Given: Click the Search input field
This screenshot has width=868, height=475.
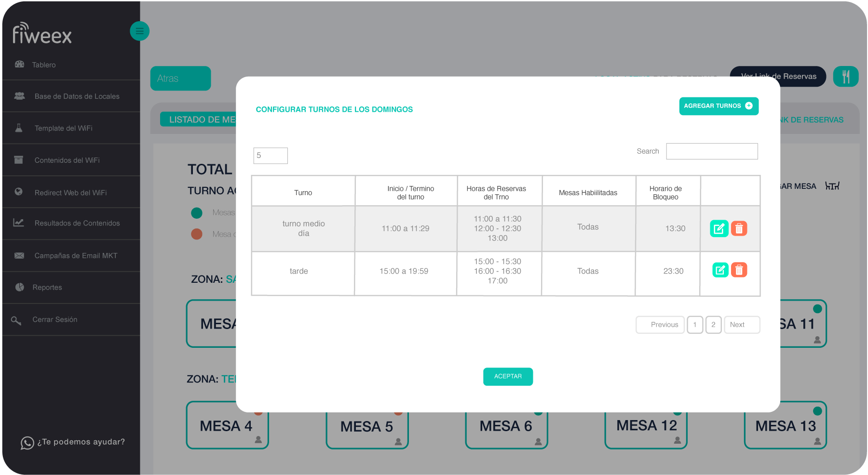Looking at the screenshot, I should pos(712,151).
